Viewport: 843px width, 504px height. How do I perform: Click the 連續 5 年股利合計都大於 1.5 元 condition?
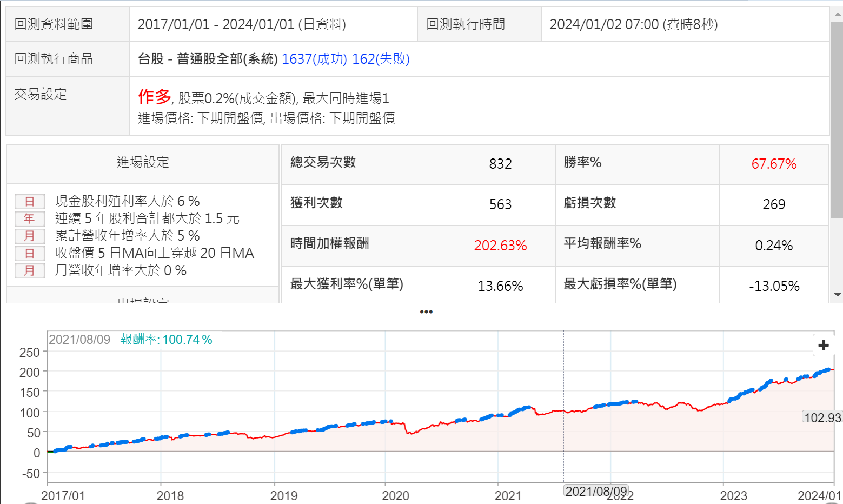tap(147, 218)
